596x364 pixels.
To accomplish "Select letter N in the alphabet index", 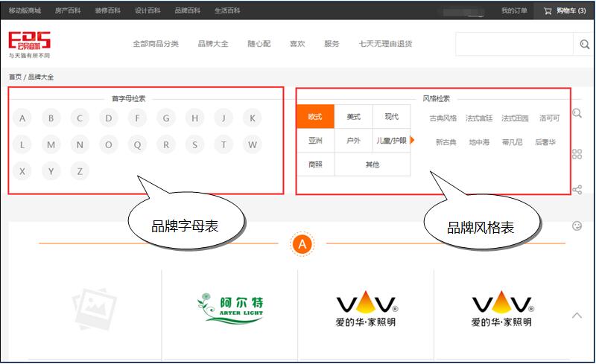I will coord(80,144).
